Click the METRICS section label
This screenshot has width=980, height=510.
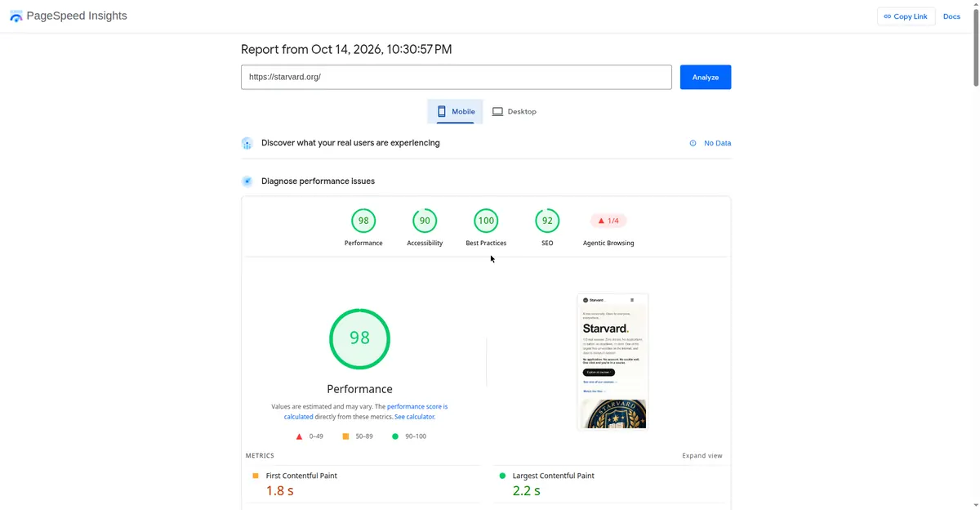[260, 456]
